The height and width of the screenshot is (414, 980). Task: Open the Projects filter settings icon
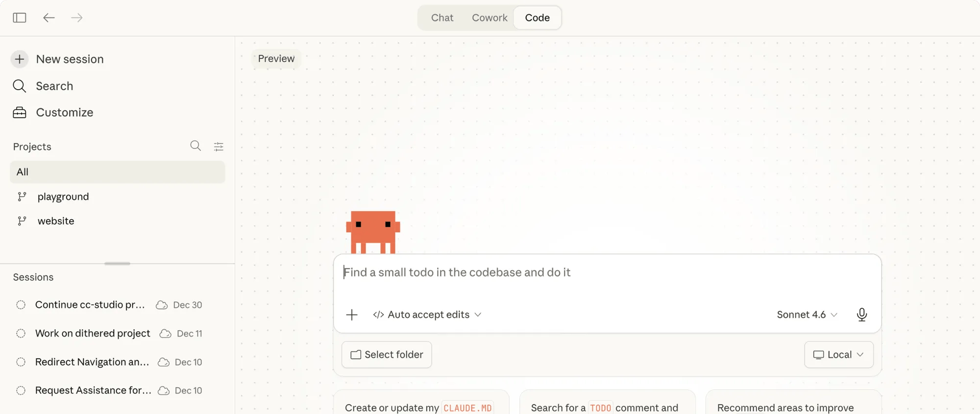[219, 146]
